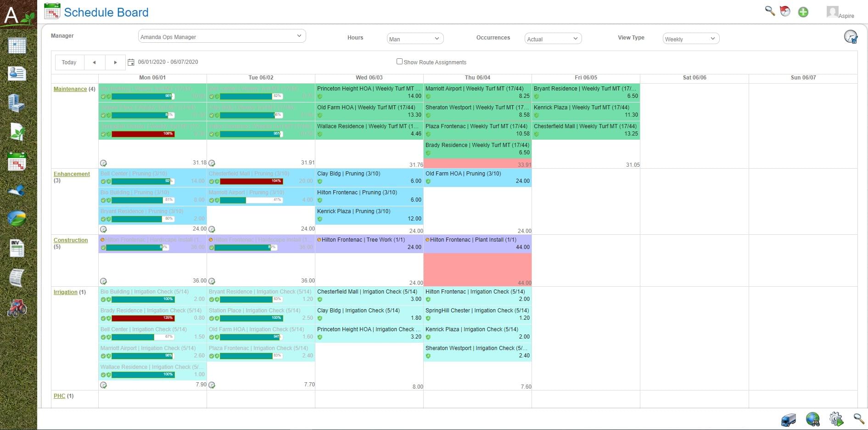Open Kenrick Plaza Pruning ticket on Wednesday
868x430 pixels.
click(369, 215)
